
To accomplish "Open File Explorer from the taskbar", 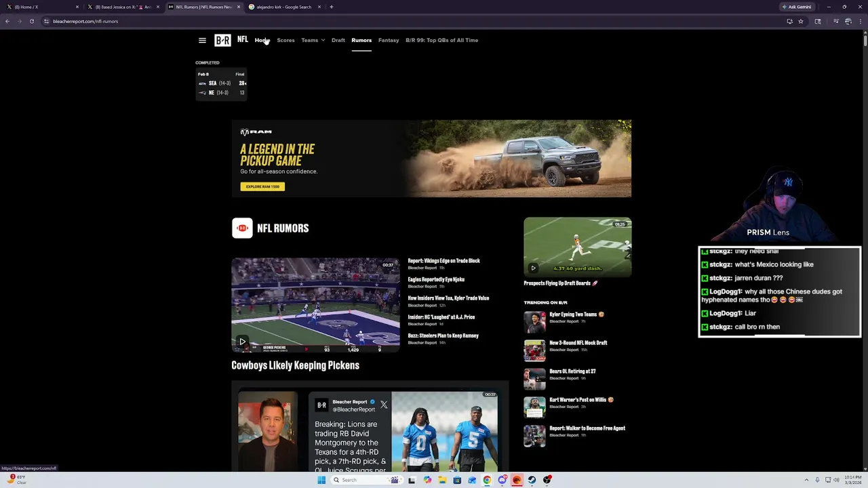I will pyautogui.click(x=442, y=480).
